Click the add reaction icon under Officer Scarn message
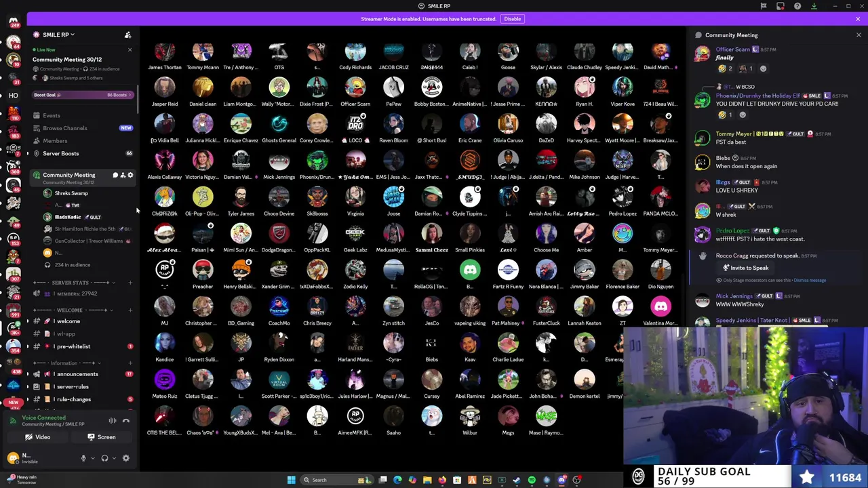The height and width of the screenshot is (488, 868). (x=763, y=68)
